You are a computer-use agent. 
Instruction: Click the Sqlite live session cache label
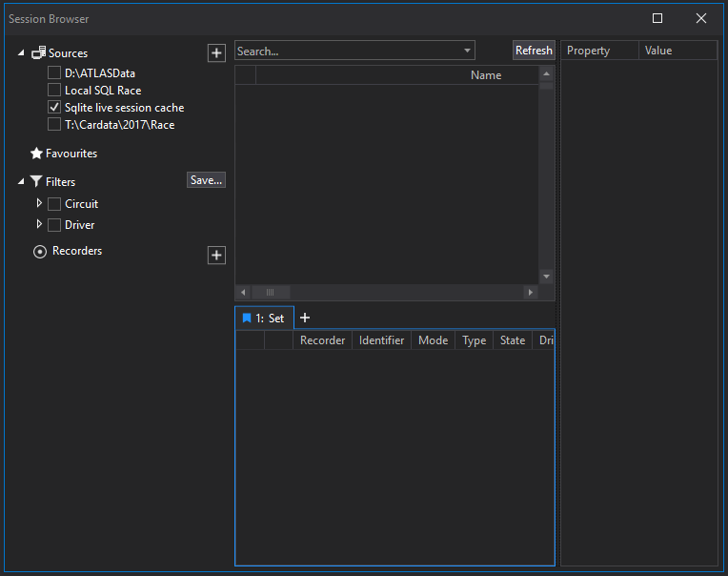[x=125, y=108]
